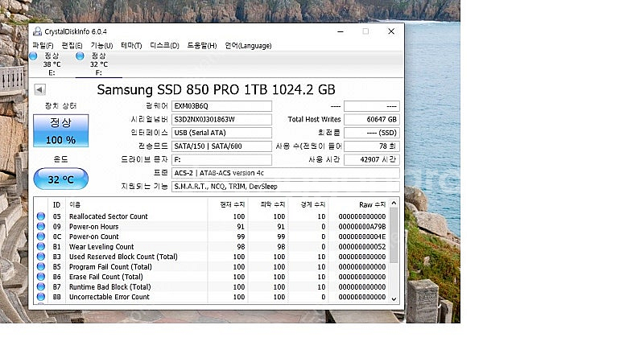Viewport: 644px width, 362px height.
Task: Click the SMART list scrollbar thumb
Action: [x=394, y=235]
